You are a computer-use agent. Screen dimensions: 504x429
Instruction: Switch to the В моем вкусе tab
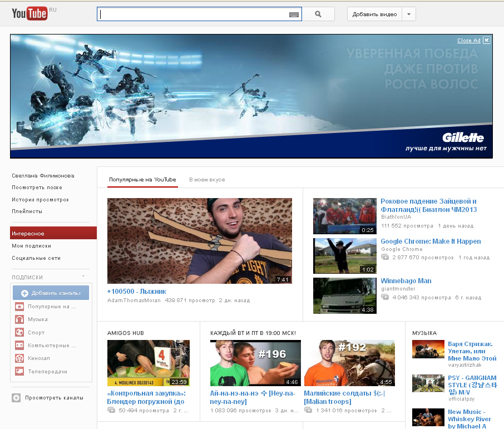(x=207, y=180)
